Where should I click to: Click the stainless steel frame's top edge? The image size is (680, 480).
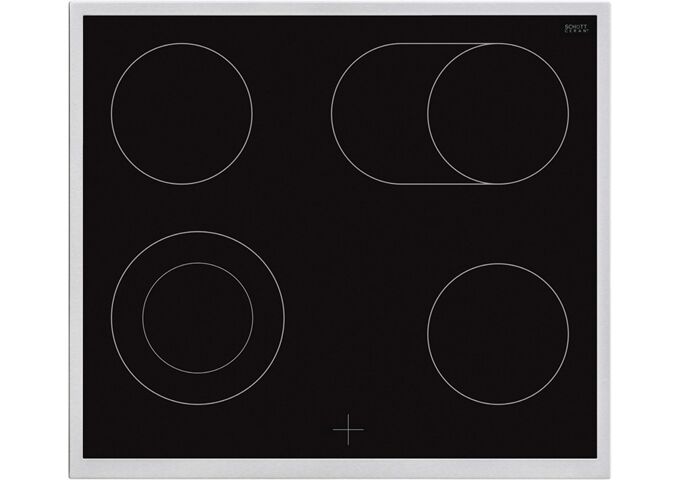[x=340, y=8]
